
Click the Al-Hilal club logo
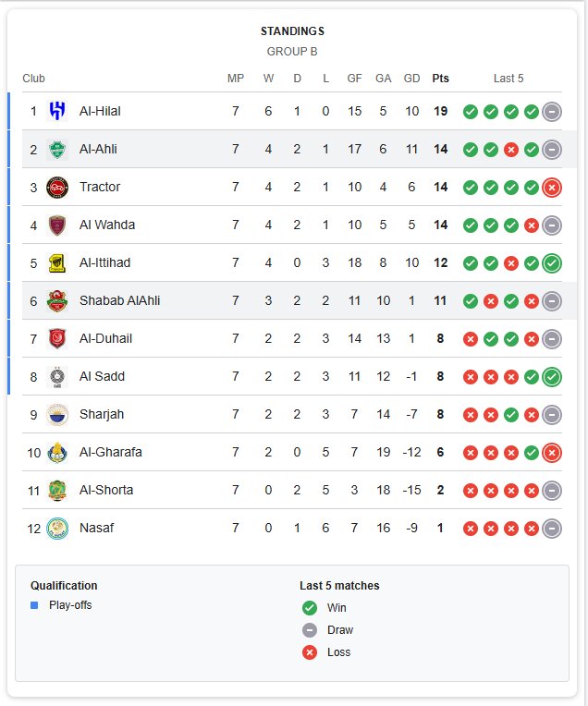(x=57, y=111)
